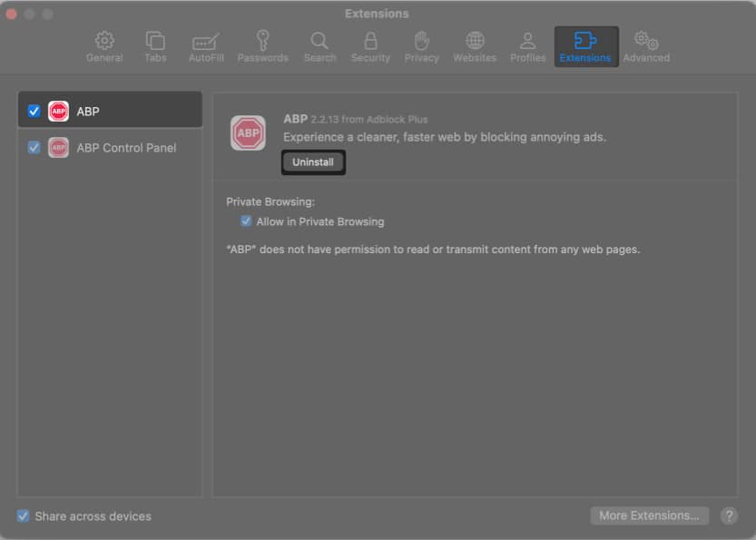Open the help question mark button

[729, 515]
